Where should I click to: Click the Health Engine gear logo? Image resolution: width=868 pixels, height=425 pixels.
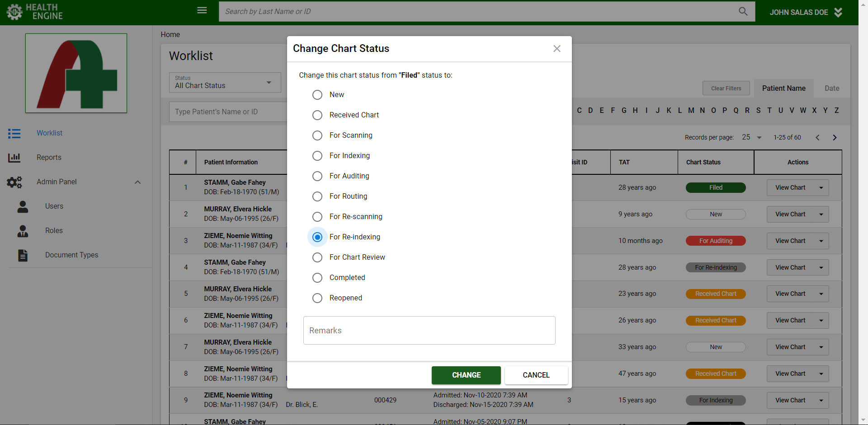coord(14,12)
